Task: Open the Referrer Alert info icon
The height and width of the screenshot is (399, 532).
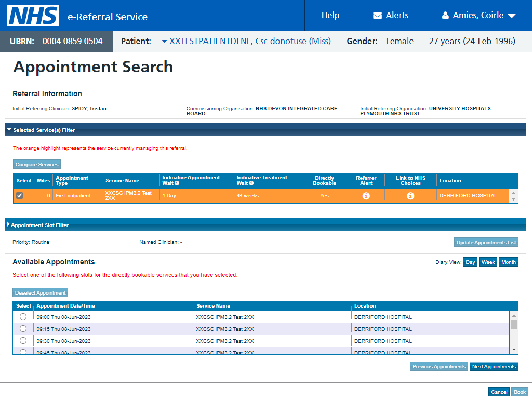Action: 366,196
